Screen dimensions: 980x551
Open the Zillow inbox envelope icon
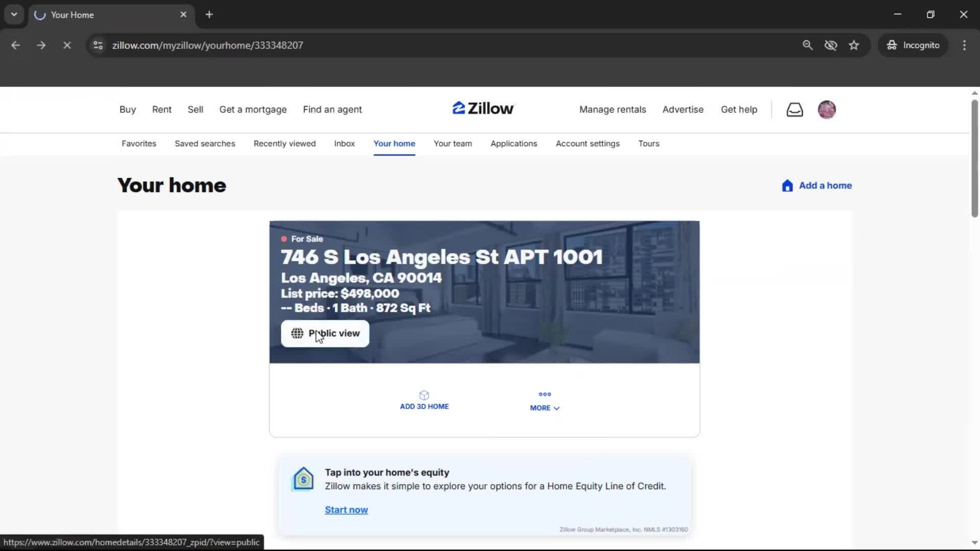click(x=794, y=109)
